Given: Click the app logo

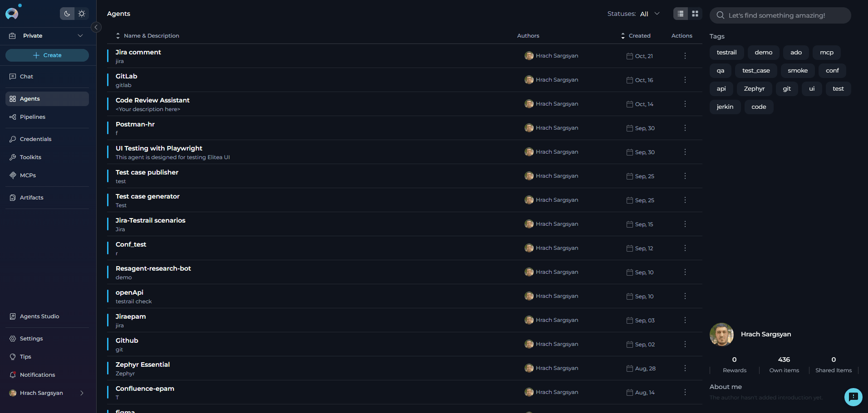Looking at the screenshot, I should pos(12,14).
